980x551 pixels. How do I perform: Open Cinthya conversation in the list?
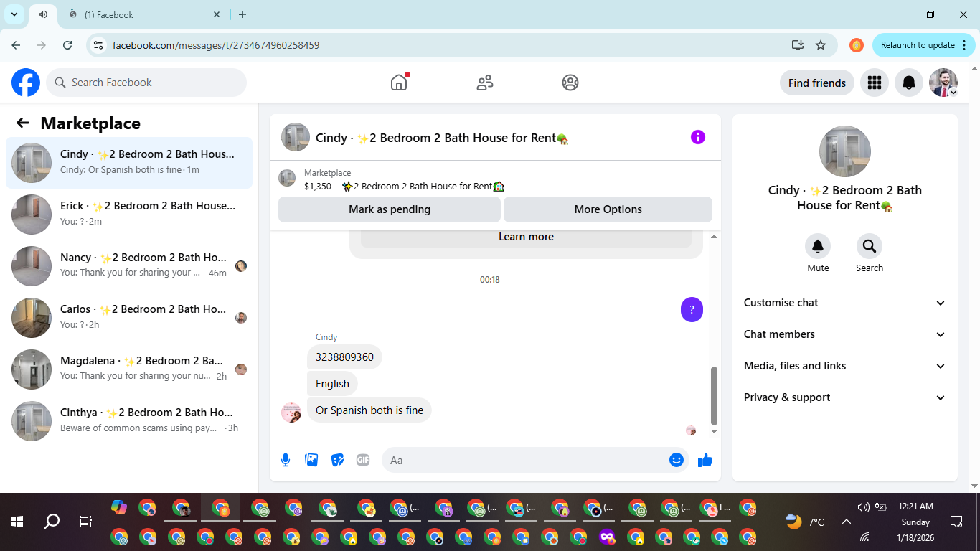129,421
